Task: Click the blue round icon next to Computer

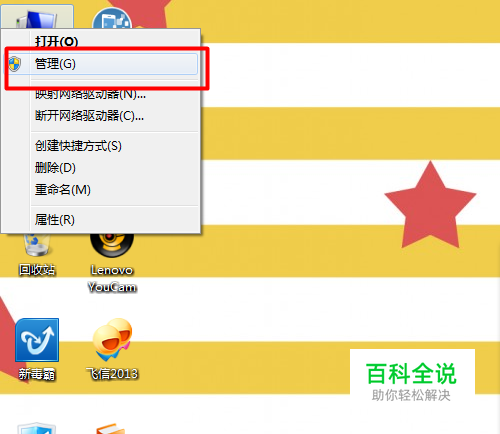Action: 112,19
